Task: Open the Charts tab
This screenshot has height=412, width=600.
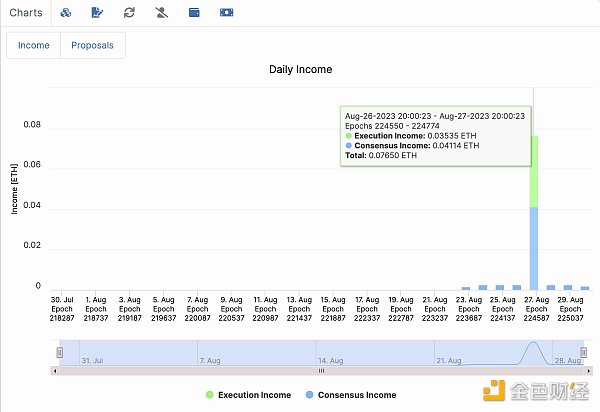Action: (x=26, y=13)
